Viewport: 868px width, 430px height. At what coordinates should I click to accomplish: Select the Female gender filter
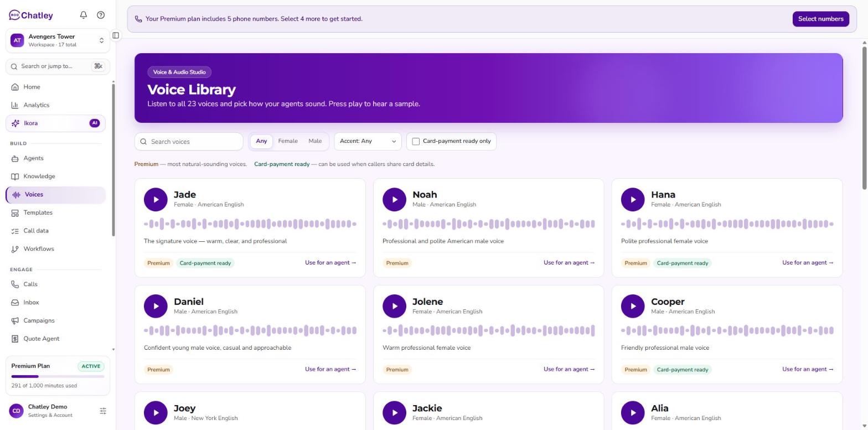click(288, 141)
